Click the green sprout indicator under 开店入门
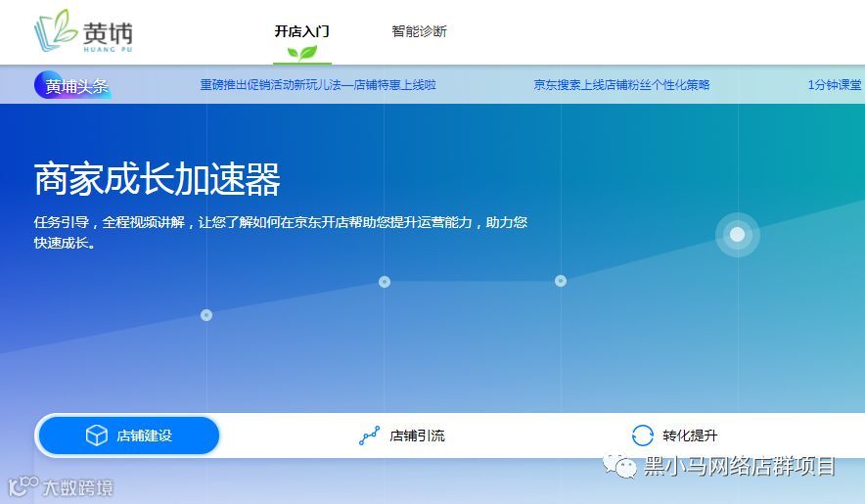This screenshot has height=504, width=865. tap(302, 54)
